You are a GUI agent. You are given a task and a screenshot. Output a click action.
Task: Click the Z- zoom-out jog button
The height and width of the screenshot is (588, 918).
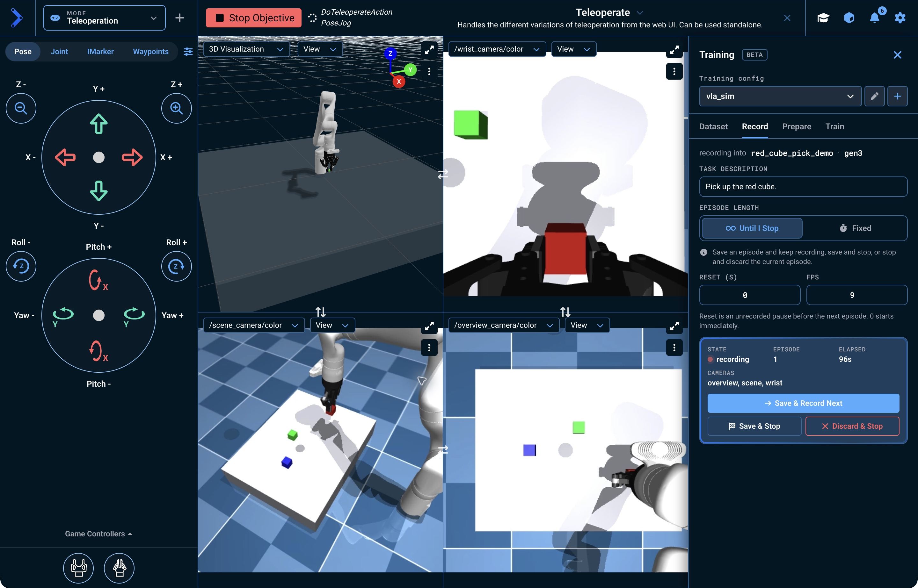click(21, 108)
